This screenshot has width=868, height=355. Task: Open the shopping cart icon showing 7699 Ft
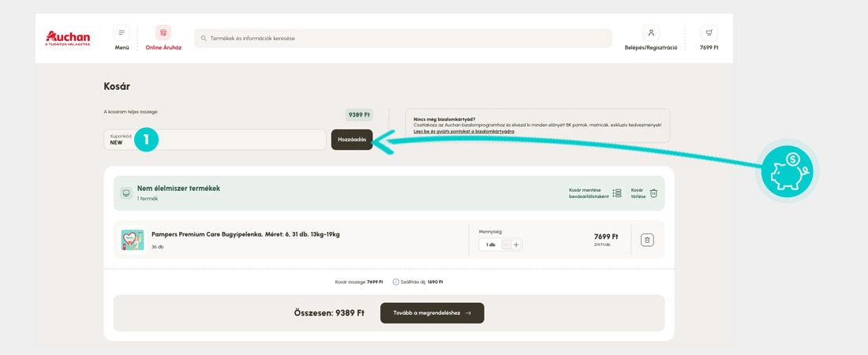pos(709,32)
